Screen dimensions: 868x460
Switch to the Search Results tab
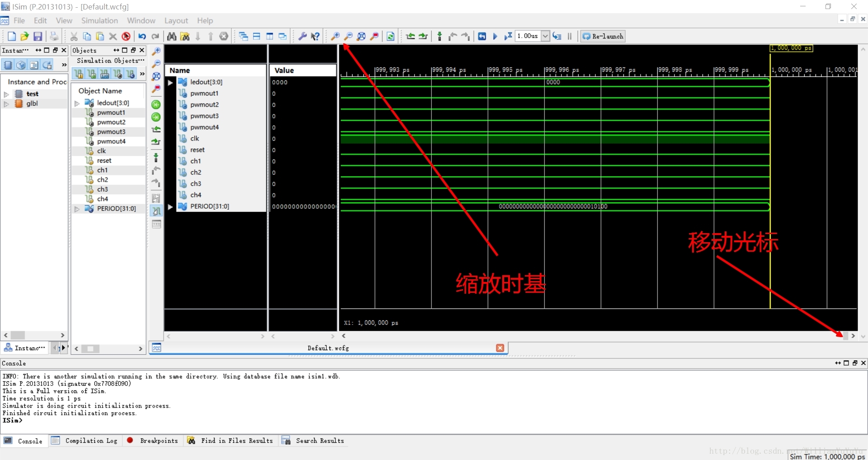(313, 441)
